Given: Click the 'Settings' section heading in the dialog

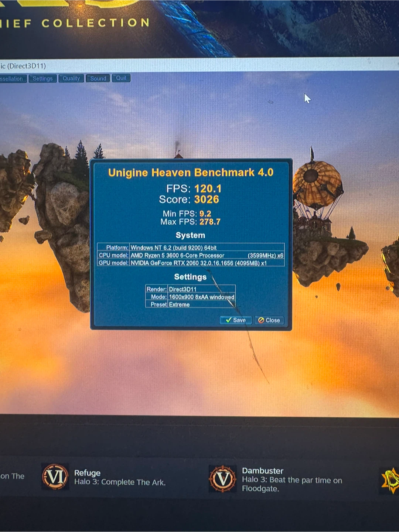Looking at the screenshot, I should (x=190, y=277).
